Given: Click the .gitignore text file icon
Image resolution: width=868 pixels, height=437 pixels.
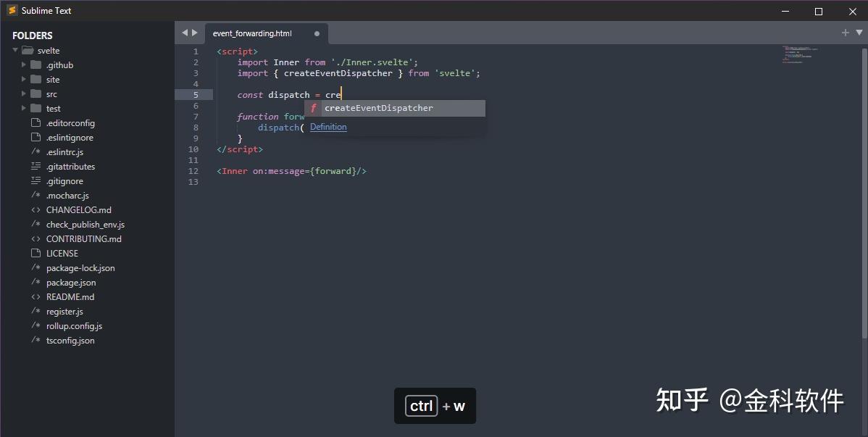Looking at the screenshot, I should click(x=36, y=180).
